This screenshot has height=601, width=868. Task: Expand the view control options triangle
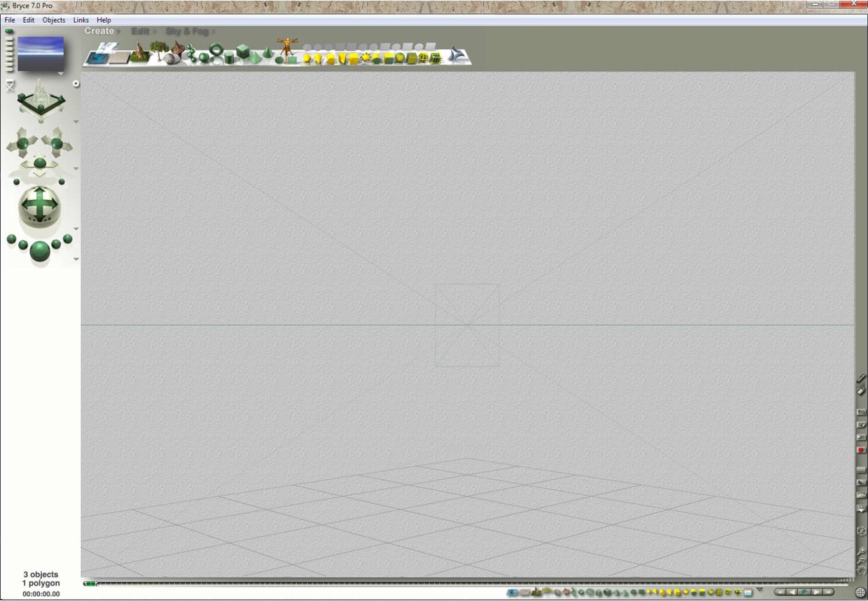[x=76, y=122]
